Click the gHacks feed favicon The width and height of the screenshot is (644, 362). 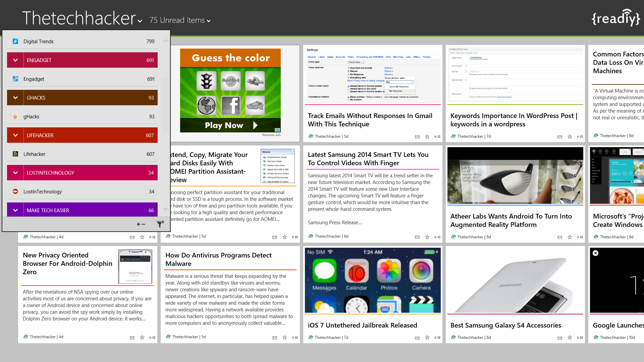click(15, 116)
